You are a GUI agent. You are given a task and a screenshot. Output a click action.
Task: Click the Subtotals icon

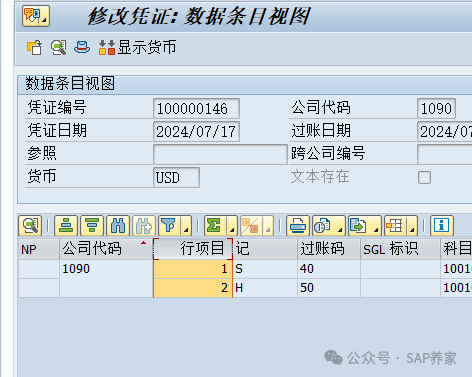(x=251, y=226)
